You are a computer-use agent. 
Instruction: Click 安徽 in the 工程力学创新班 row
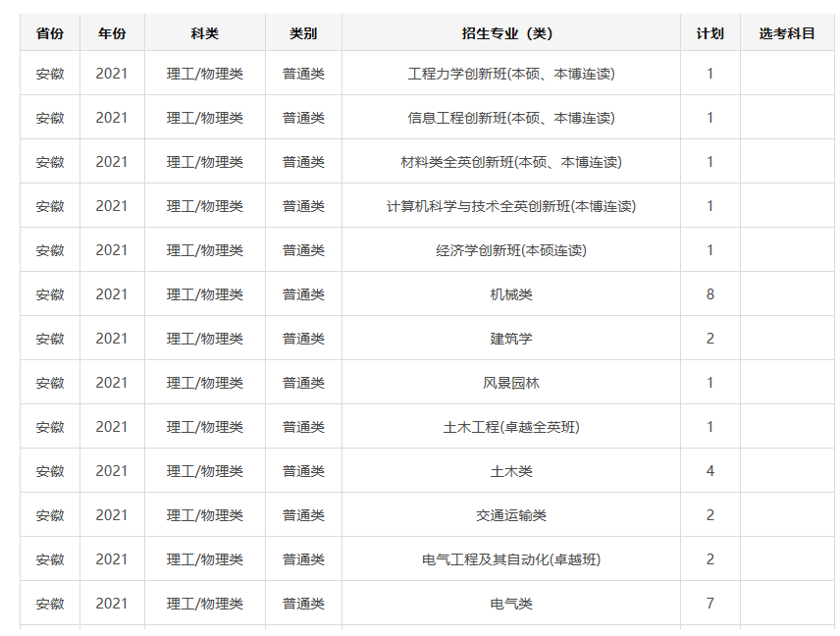[x=50, y=74]
